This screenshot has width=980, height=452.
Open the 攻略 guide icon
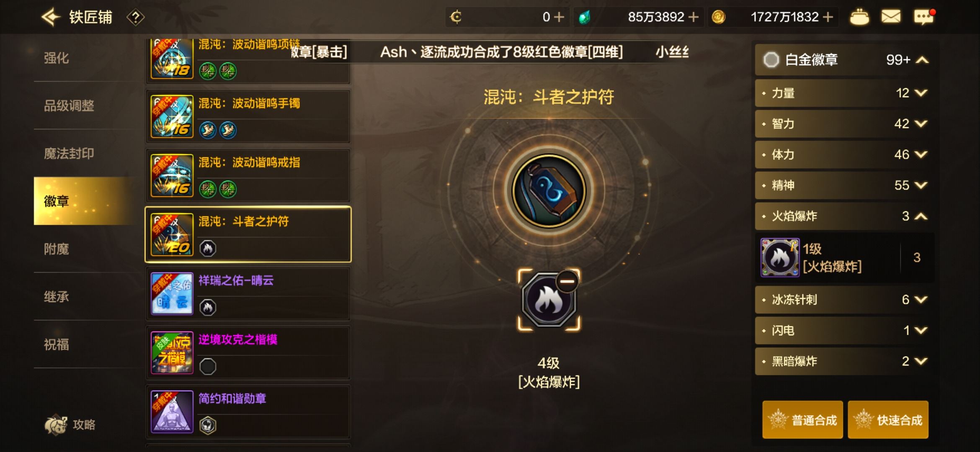point(70,424)
